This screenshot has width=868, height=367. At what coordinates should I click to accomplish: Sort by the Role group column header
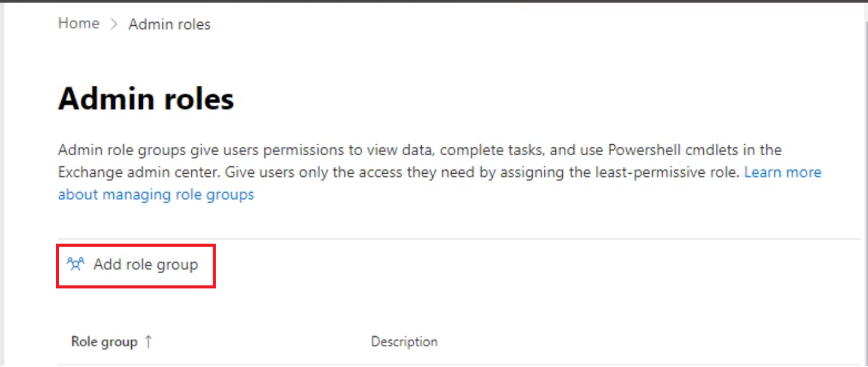click(104, 342)
